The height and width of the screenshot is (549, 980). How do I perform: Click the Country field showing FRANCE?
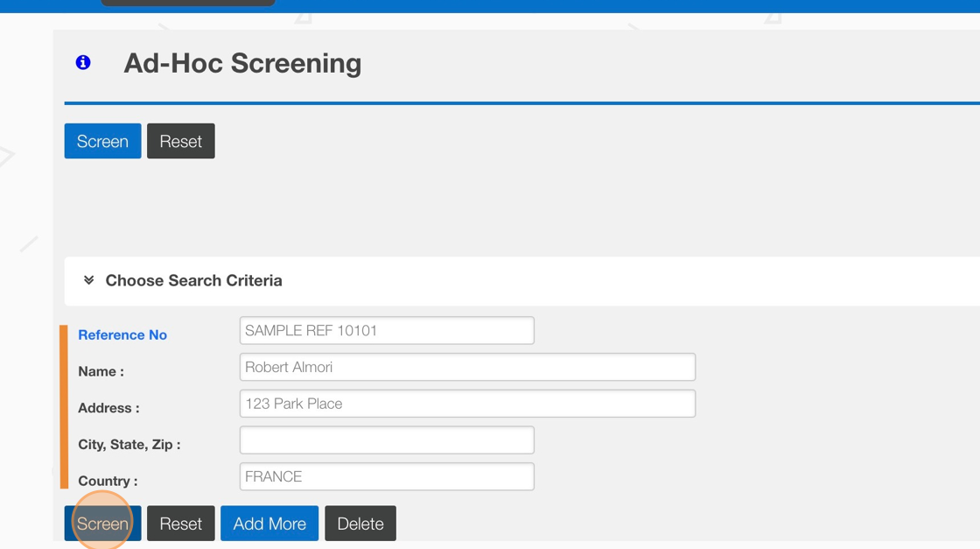pyautogui.click(x=386, y=476)
